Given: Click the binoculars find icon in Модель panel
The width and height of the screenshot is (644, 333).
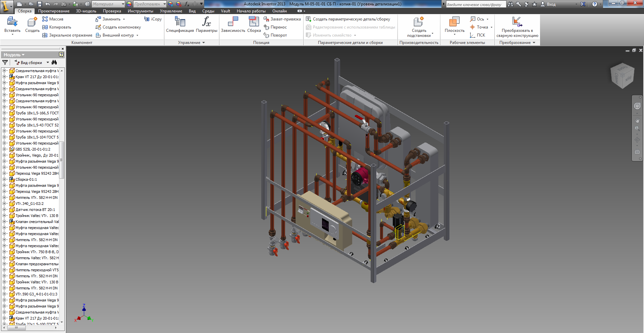Looking at the screenshot, I should click(x=54, y=62).
